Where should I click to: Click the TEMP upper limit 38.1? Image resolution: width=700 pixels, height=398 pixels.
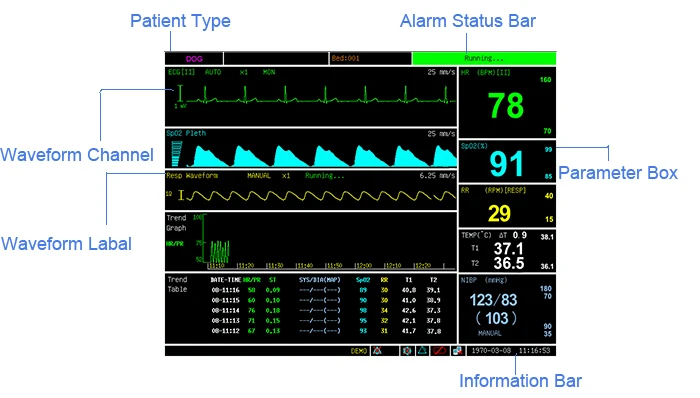tap(547, 237)
